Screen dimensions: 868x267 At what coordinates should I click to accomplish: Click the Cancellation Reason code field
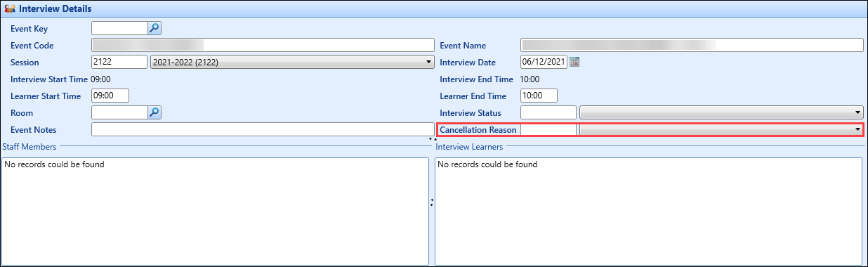(x=548, y=129)
